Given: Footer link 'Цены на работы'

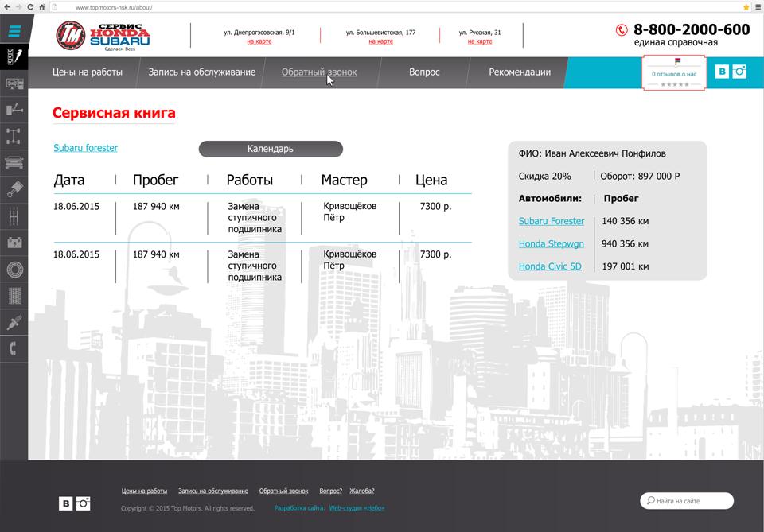Looking at the screenshot, I should pyautogui.click(x=144, y=491).
